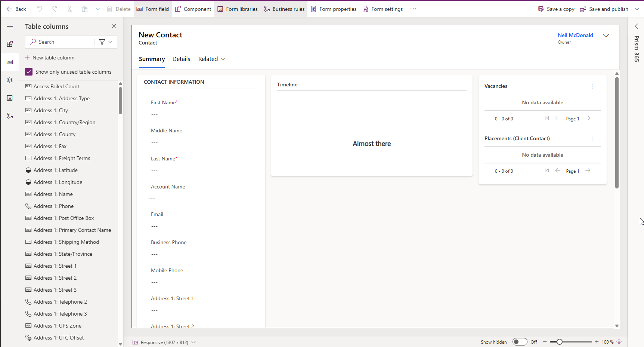Image resolution: width=644 pixels, height=347 pixels.
Task: Go to next page in Placements grid
Action: click(588, 171)
